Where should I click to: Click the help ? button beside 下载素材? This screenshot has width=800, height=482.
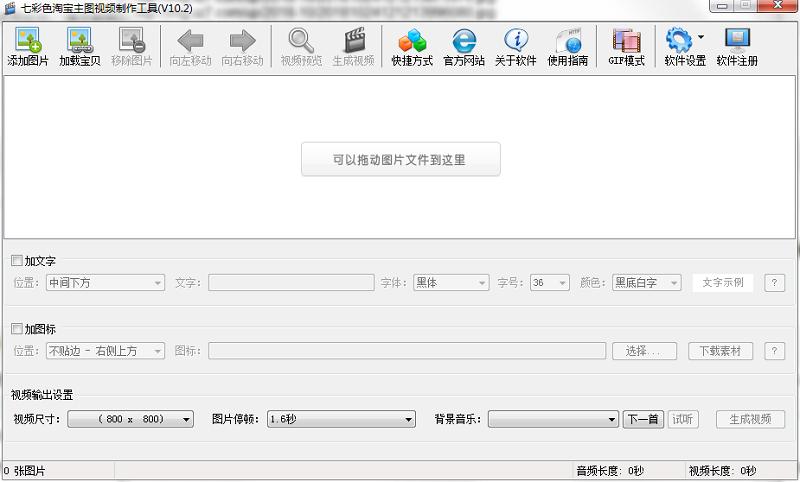pos(774,351)
